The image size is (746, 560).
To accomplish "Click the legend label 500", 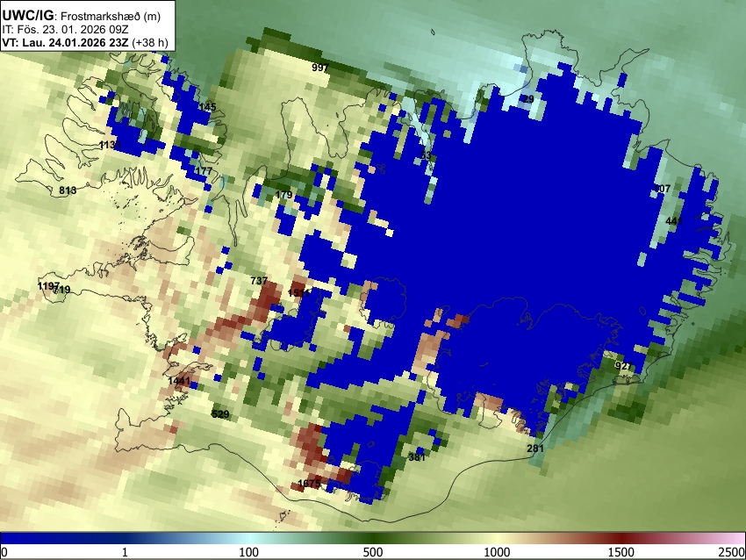I will [x=373, y=552].
